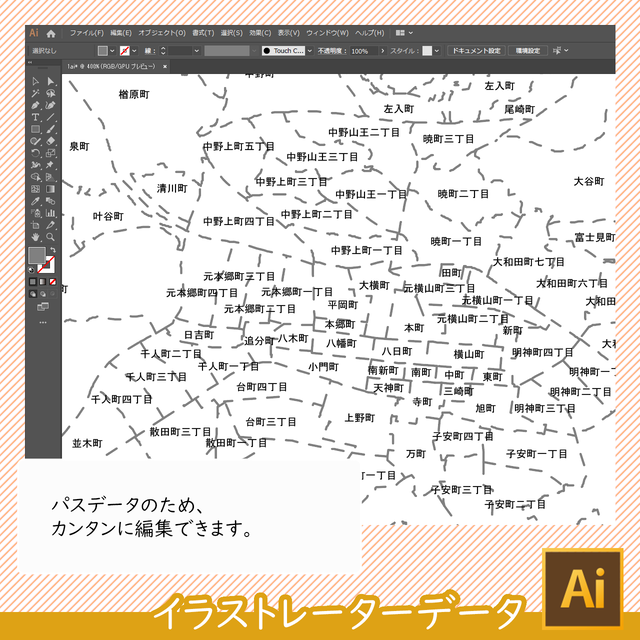Image resolution: width=640 pixels, height=640 pixels.
Task: Select the Perspective Grid tool
Action: click(50, 177)
